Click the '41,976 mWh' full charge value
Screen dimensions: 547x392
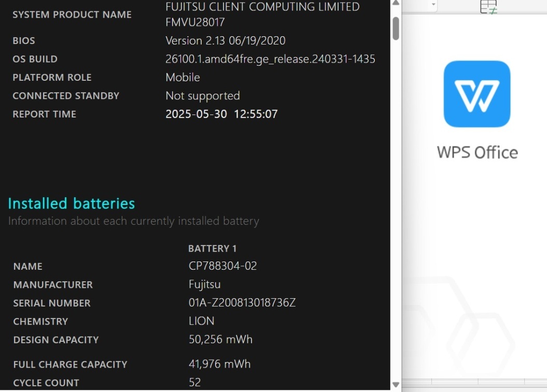(220, 365)
